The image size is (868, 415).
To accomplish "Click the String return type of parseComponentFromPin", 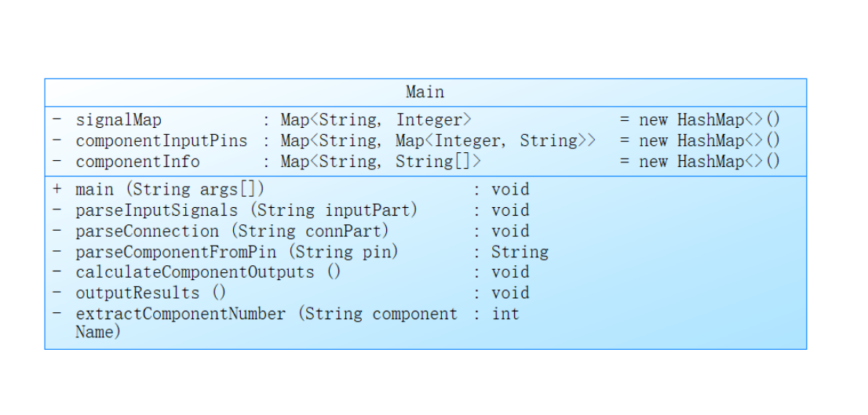I will pyautogui.click(x=520, y=252).
